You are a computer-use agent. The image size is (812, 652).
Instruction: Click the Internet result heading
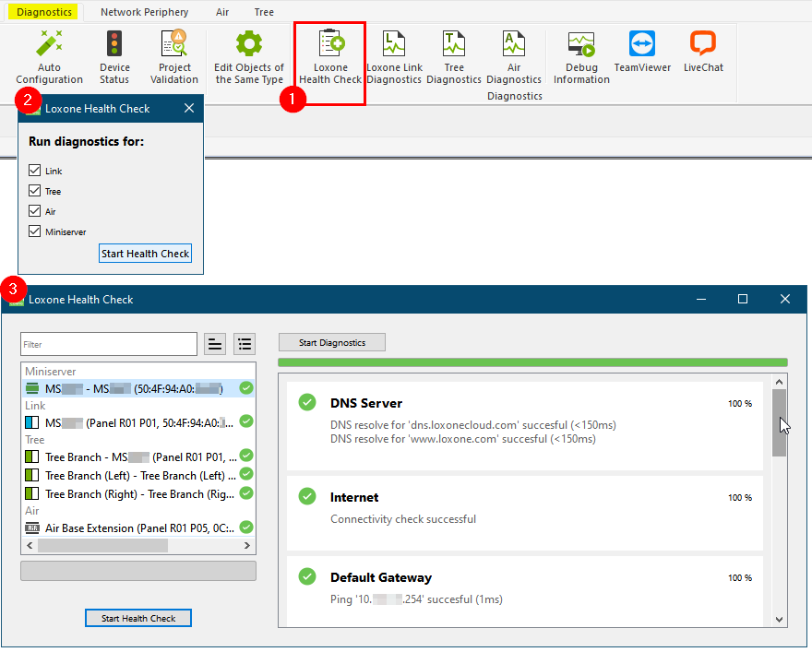354,497
